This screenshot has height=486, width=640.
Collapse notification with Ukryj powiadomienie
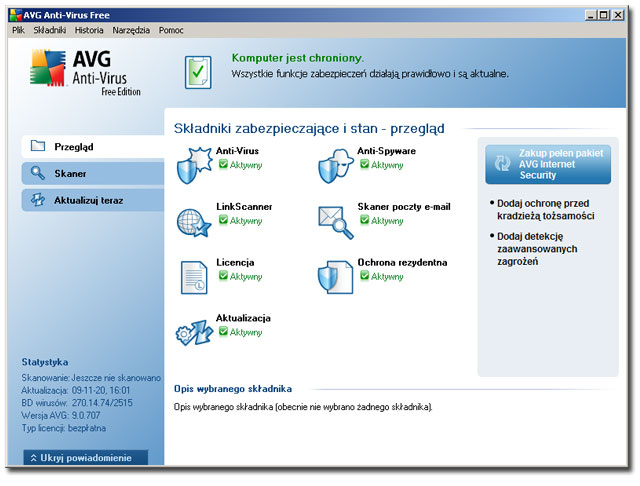pos(86,457)
